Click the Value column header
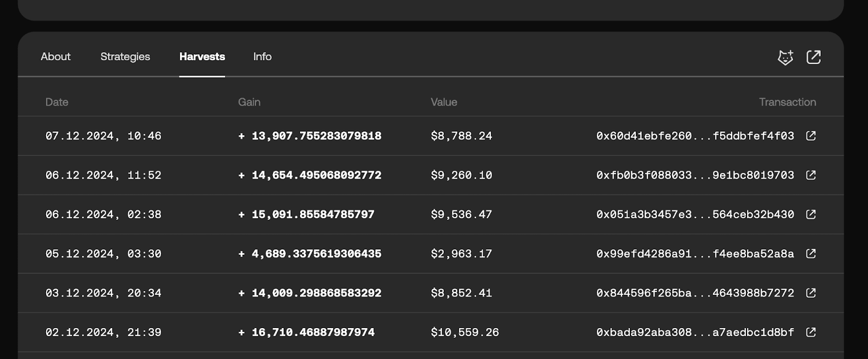The height and width of the screenshot is (359, 868). (443, 102)
